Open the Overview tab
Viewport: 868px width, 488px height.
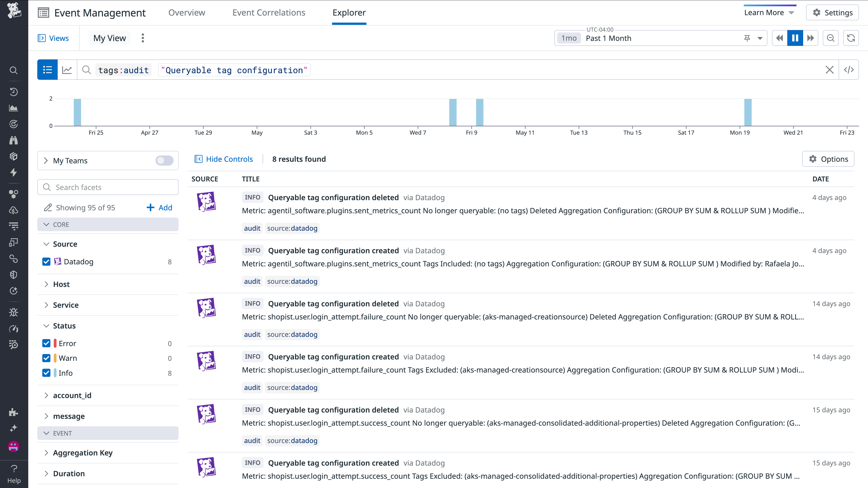pos(187,12)
